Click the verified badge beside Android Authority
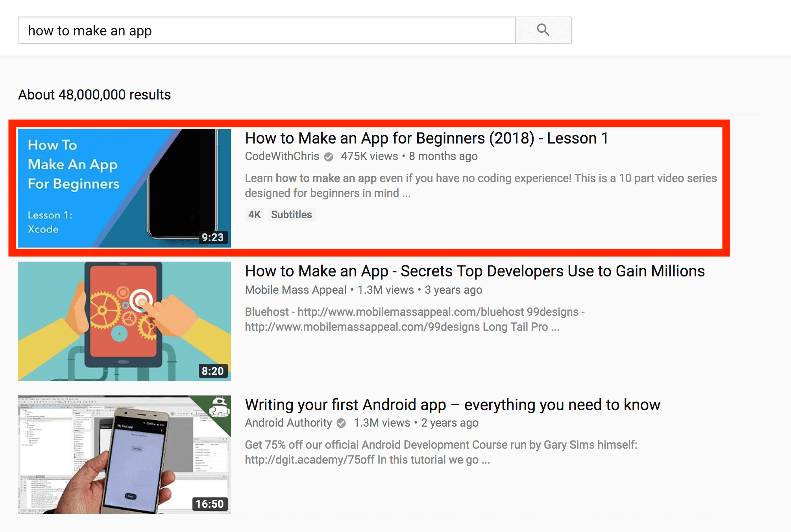Viewport: 791px width, 532px height. 341,423
